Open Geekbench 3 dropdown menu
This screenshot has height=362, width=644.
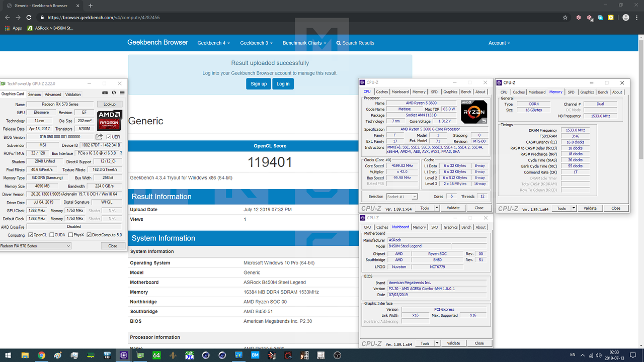pos(256,43)
